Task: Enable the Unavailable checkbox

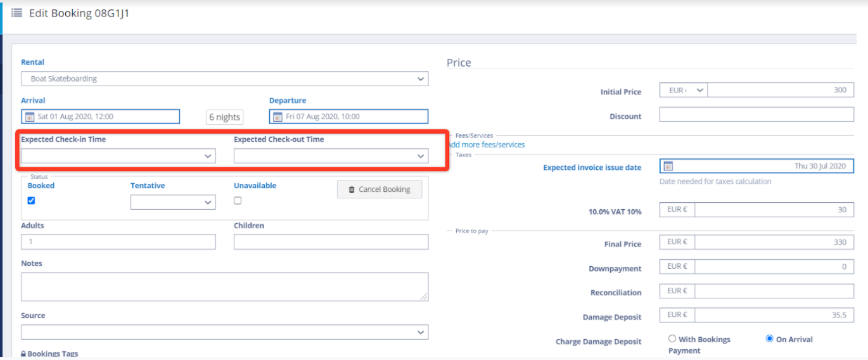Action: pyautogui.click(x=238, y=200)
